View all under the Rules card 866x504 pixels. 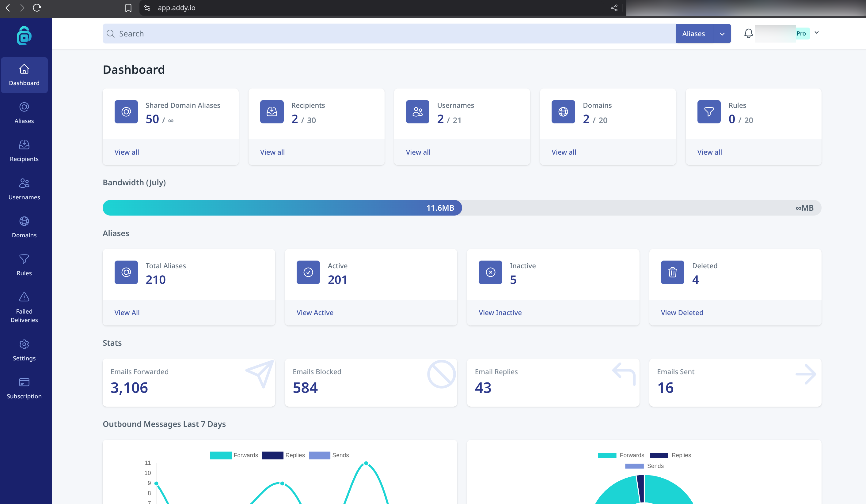(709, 152)
